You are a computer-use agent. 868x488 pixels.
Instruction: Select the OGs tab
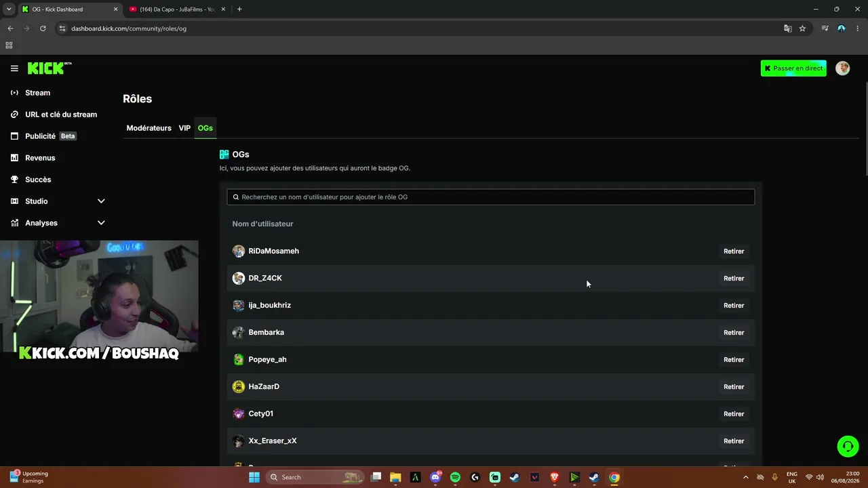pyautogui.click(x=205, y=128)
